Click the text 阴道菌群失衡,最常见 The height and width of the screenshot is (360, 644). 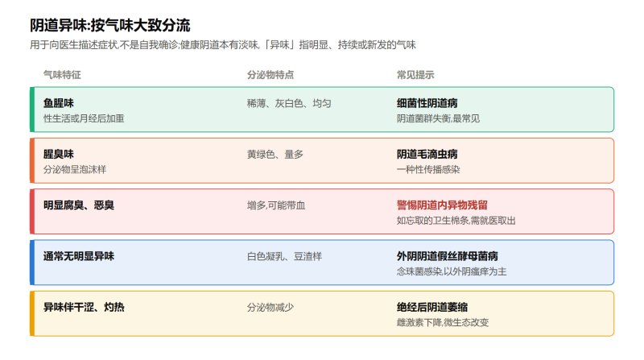click(x=438, y=118)
